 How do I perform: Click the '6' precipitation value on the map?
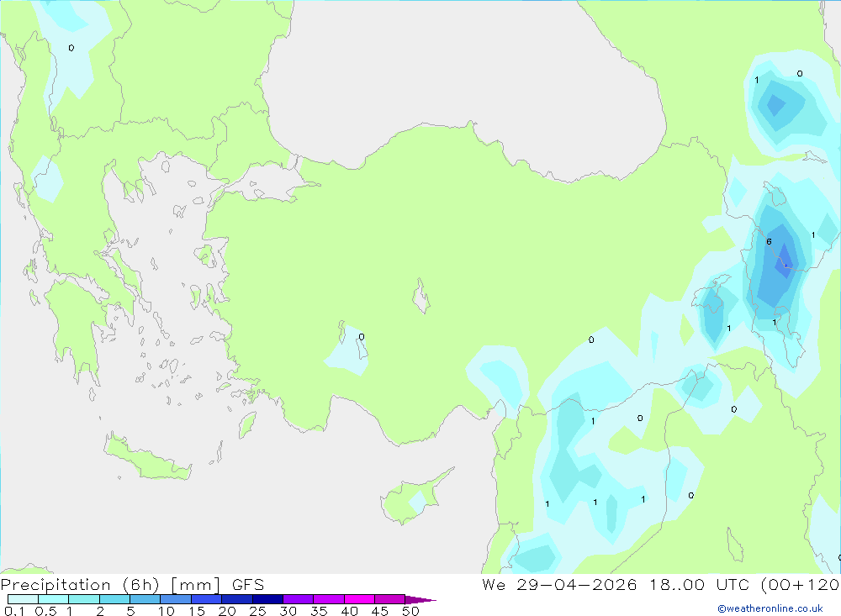[x=770, y=242]
